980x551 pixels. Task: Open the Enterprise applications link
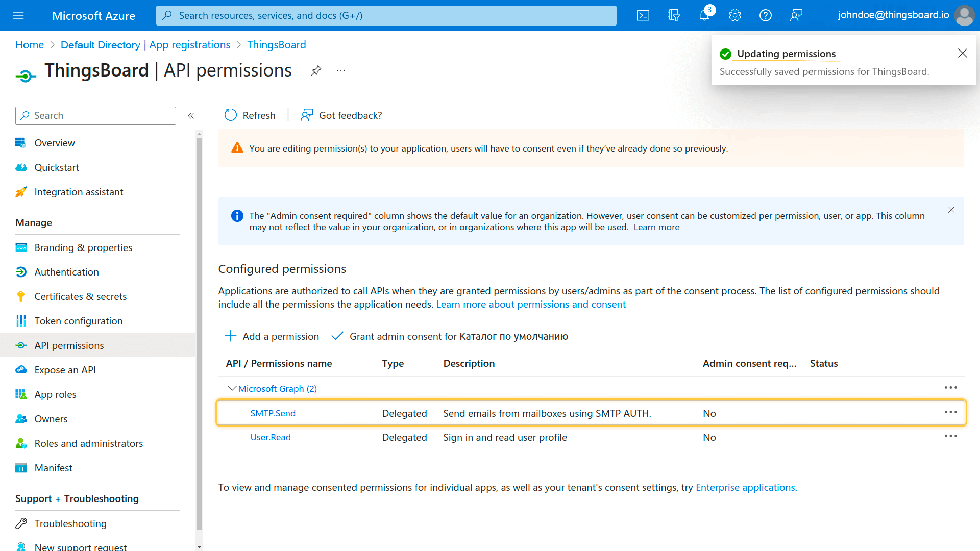pos(745,487)
